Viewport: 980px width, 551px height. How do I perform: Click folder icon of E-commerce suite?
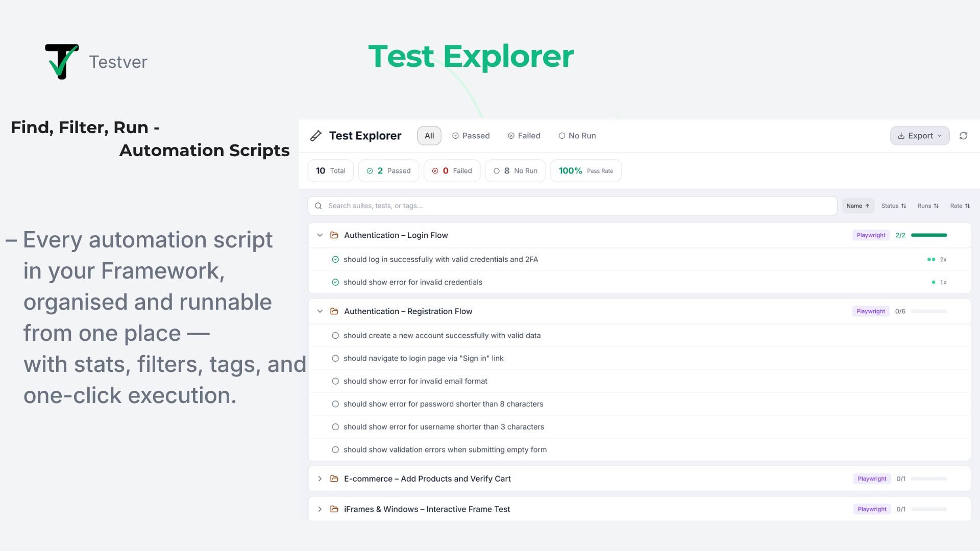coord(334,479)
